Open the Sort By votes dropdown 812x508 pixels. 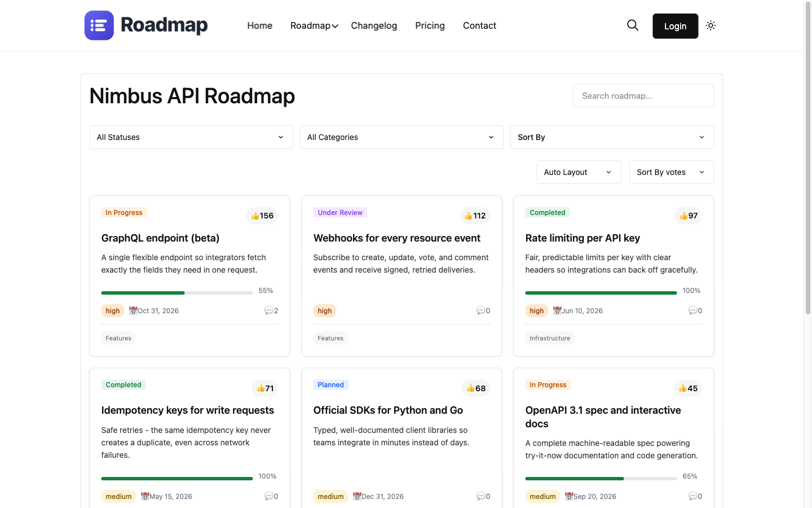click(x=672, y=172)
